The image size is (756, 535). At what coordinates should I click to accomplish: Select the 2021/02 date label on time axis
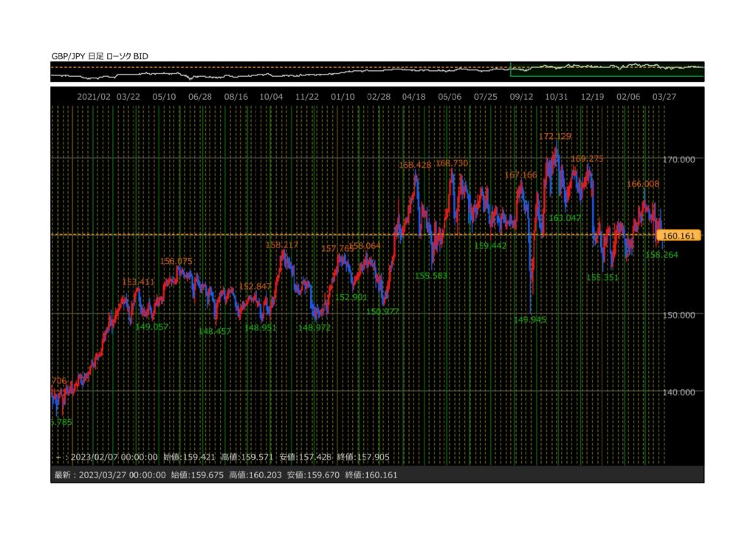pos(94,97)
